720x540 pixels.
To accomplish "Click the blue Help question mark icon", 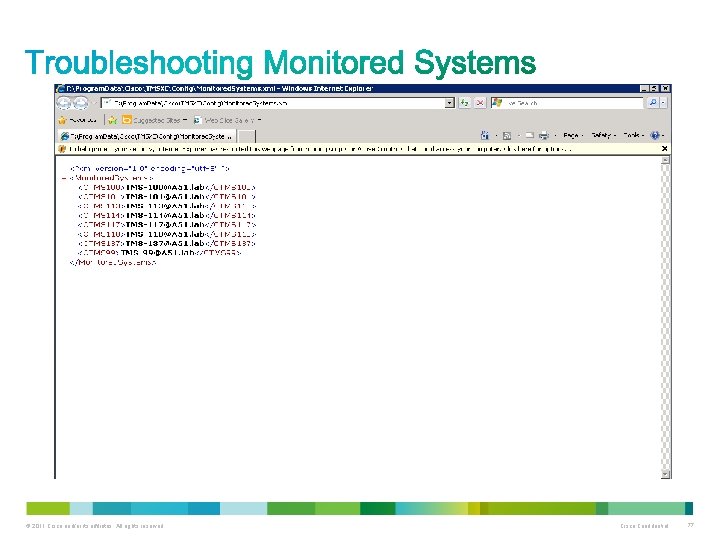I will coord(655,135).
